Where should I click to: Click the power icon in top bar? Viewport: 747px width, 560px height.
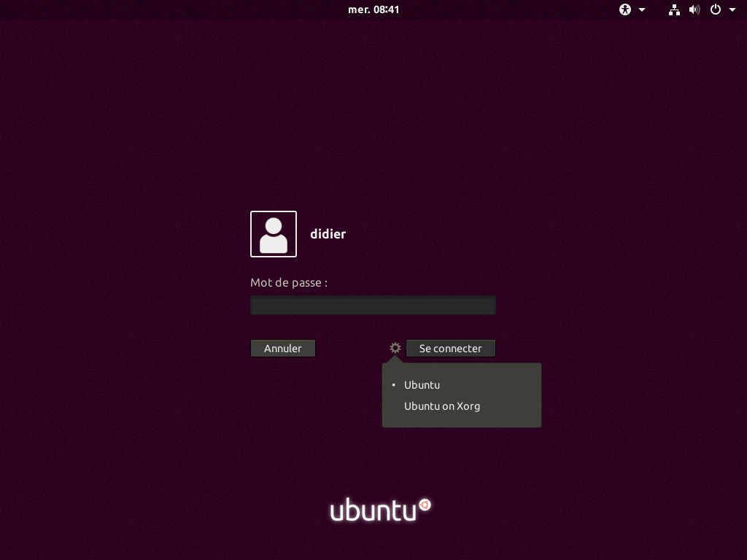coord(716,9)
